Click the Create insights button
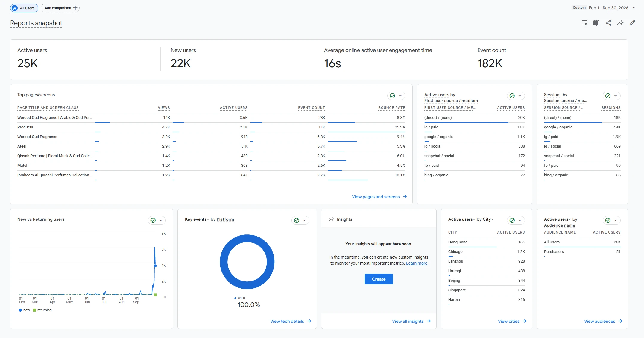The height and width of the screenshot is (338, 644). click(x=379, y=279)
